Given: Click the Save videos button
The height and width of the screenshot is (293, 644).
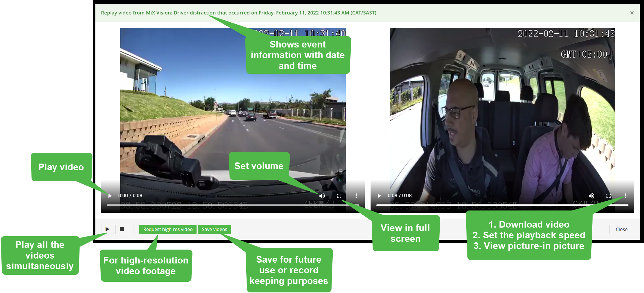Looking at the screenshot, I should point(214,229).
